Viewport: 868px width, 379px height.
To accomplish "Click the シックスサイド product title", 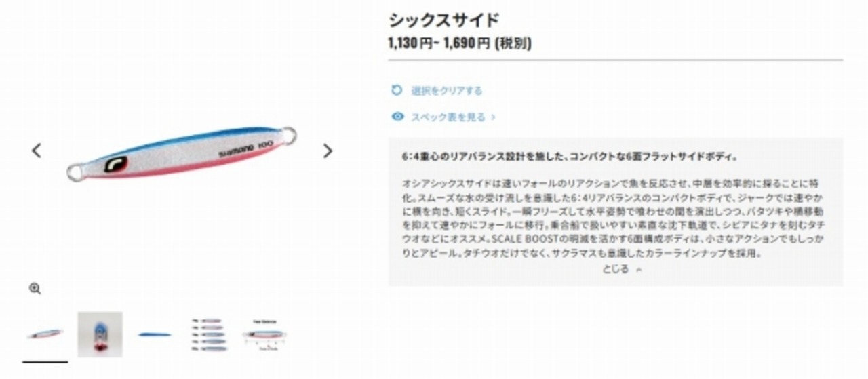I will coord(444,20).
